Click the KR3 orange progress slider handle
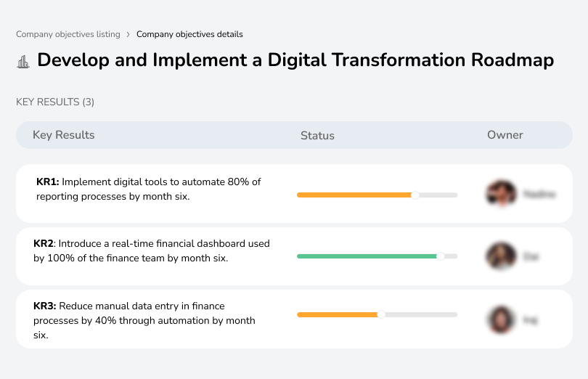The height and width of the screenshot is (379, 588). 381,314
